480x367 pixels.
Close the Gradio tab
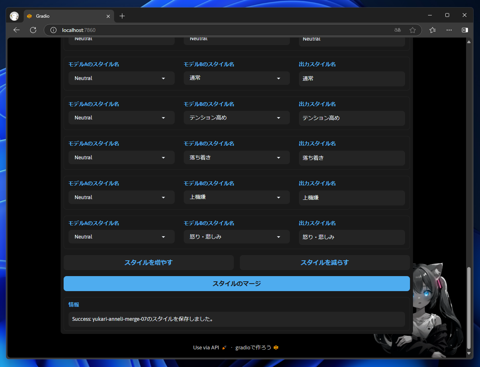click(x=108, y=16)
